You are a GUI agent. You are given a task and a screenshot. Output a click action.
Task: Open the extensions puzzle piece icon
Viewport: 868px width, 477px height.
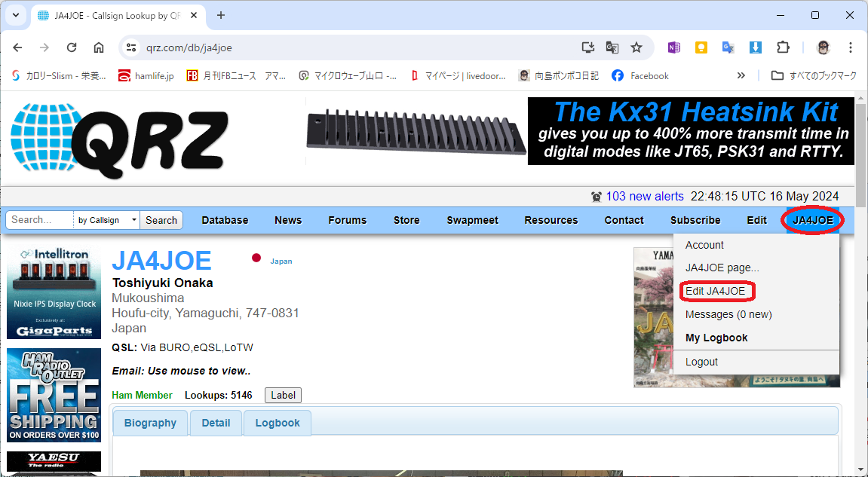(x=783, y=47)
